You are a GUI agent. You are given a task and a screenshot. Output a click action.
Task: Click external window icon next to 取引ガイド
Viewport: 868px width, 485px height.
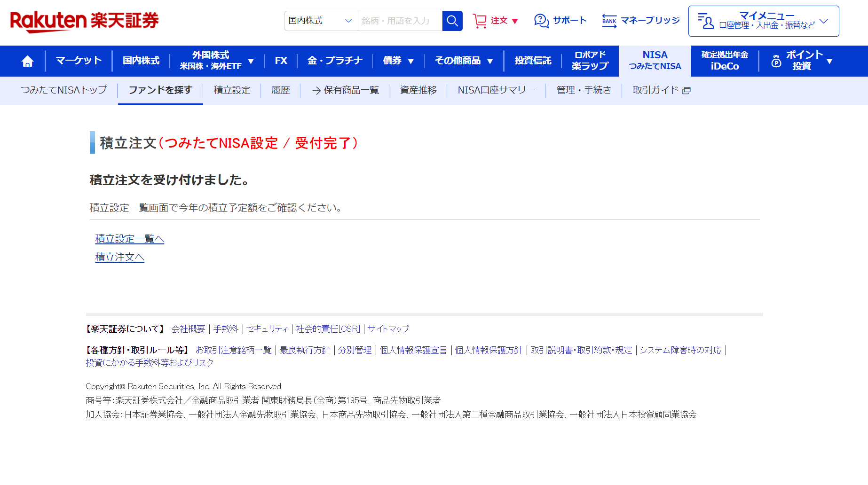pos(687,90)
